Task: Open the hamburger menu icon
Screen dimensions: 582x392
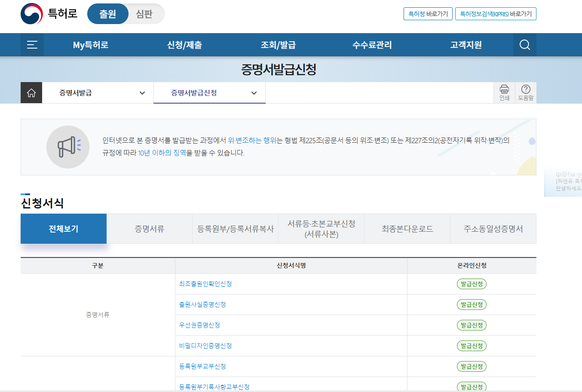Action: click(x=32, y=45)
